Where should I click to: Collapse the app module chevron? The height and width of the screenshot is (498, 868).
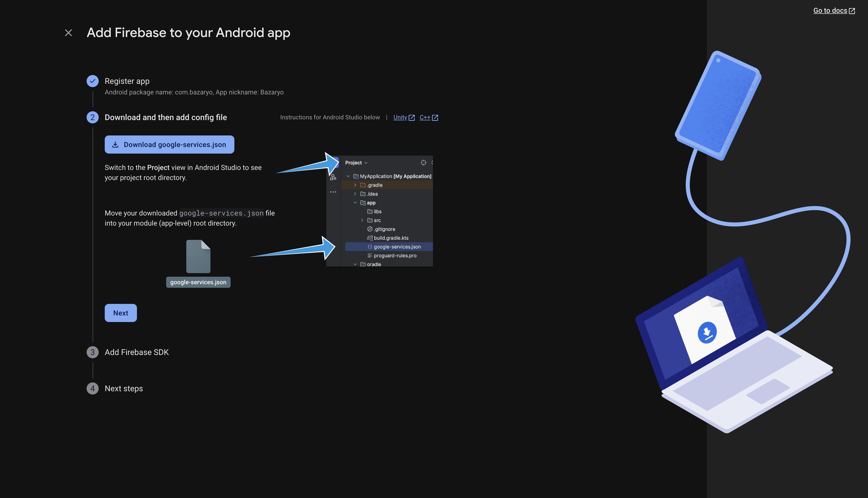(355, 203)
